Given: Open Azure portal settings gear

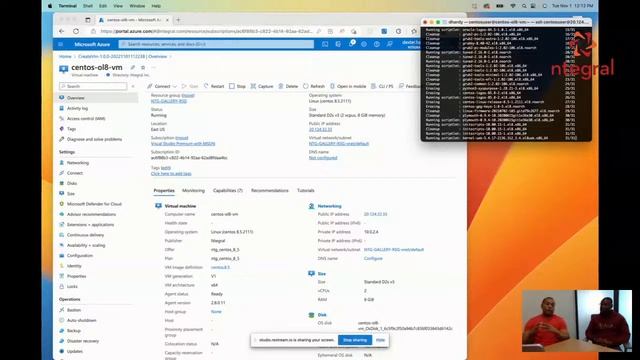Looking at the screenshot, I should coord(364,44).
